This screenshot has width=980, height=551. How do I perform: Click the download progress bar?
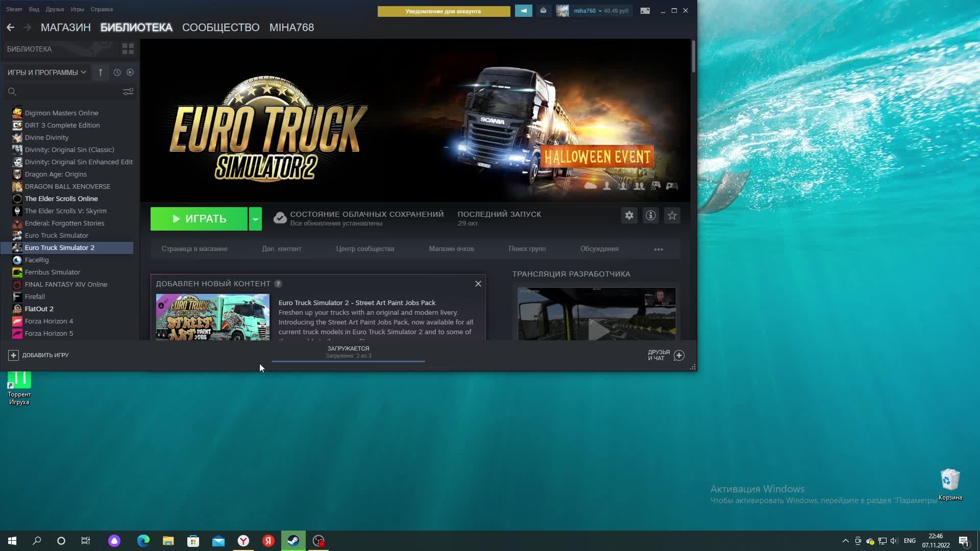click(348, 361)
